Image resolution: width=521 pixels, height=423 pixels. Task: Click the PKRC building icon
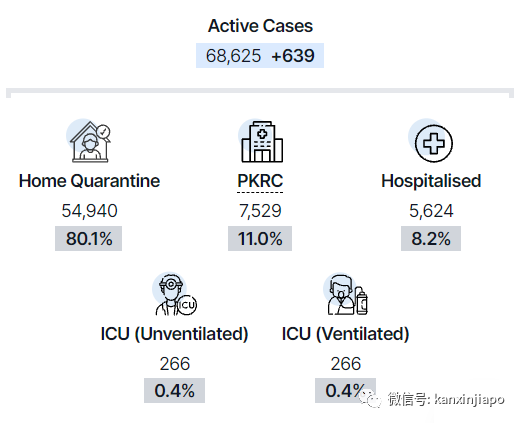261,141
